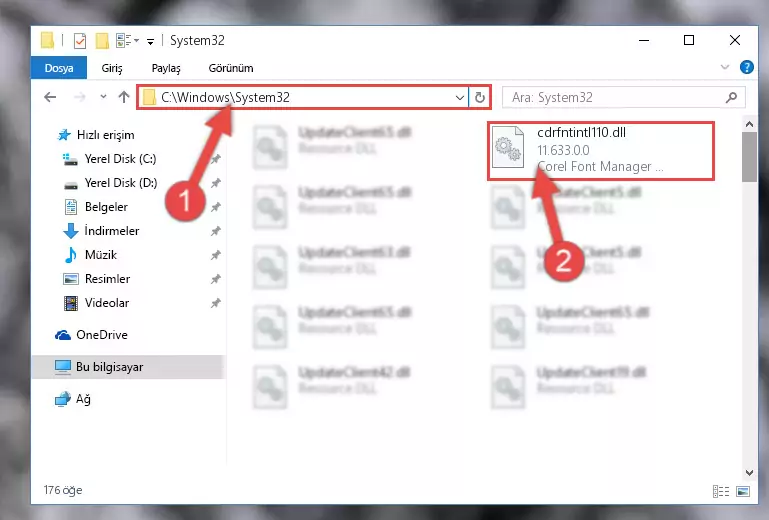
Task: Refresh the System32 folder view
Action: 480,98
